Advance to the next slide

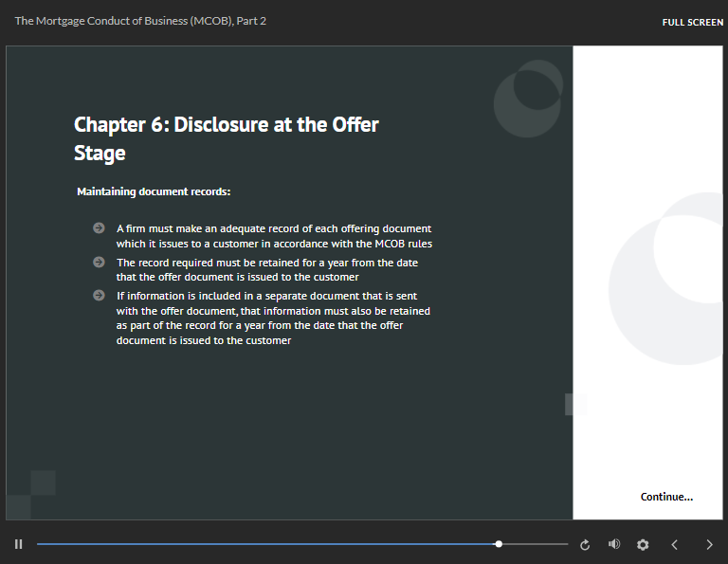(709, 544)
